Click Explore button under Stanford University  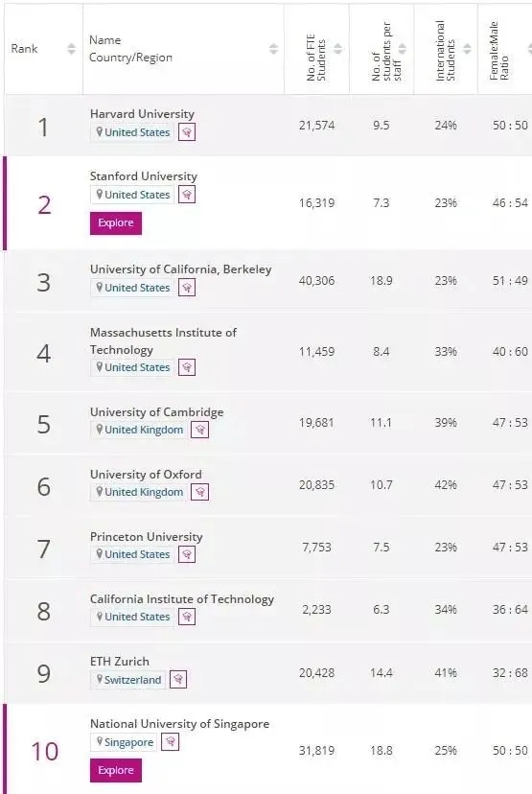pos(116,223)
